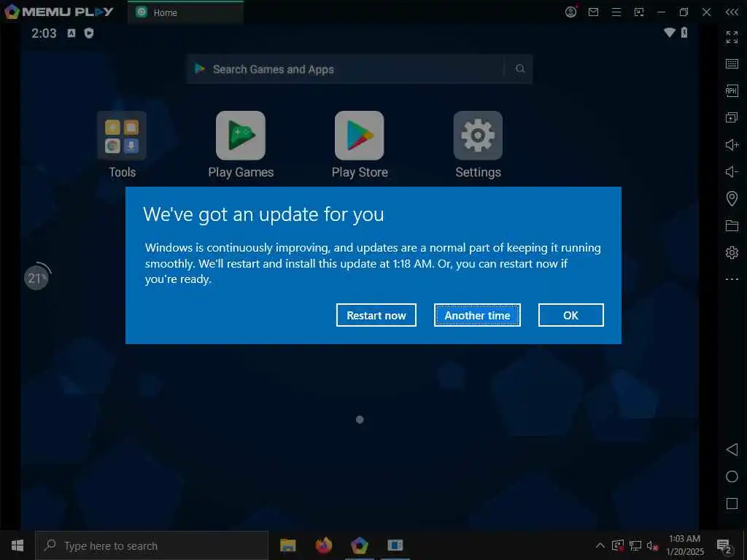Click the MEmu title bar screen icon

pyautogui.click(x=639, y=12)
